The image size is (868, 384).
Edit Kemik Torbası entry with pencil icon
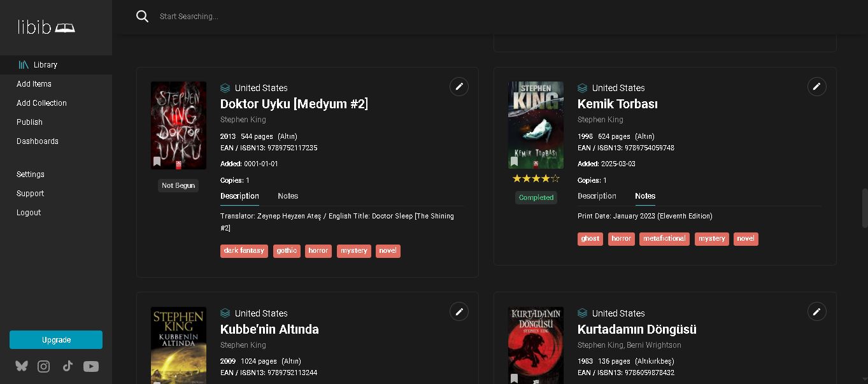point(816,87)
